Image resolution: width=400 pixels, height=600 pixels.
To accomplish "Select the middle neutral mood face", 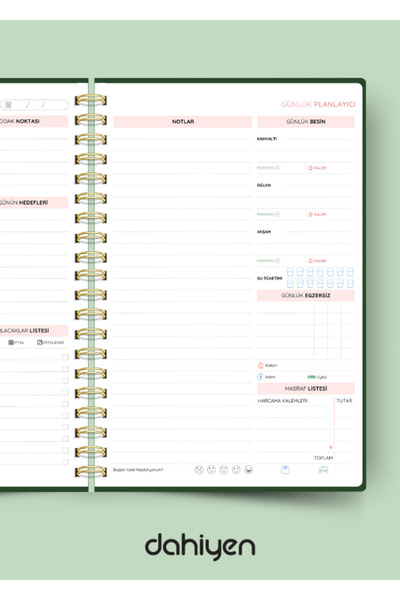I will [224, 470].
